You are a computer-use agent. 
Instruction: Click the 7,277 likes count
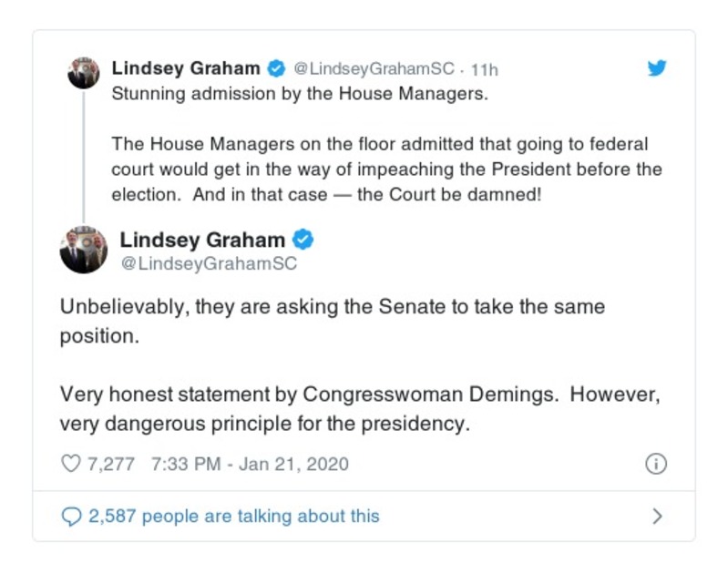click(110, 464)
